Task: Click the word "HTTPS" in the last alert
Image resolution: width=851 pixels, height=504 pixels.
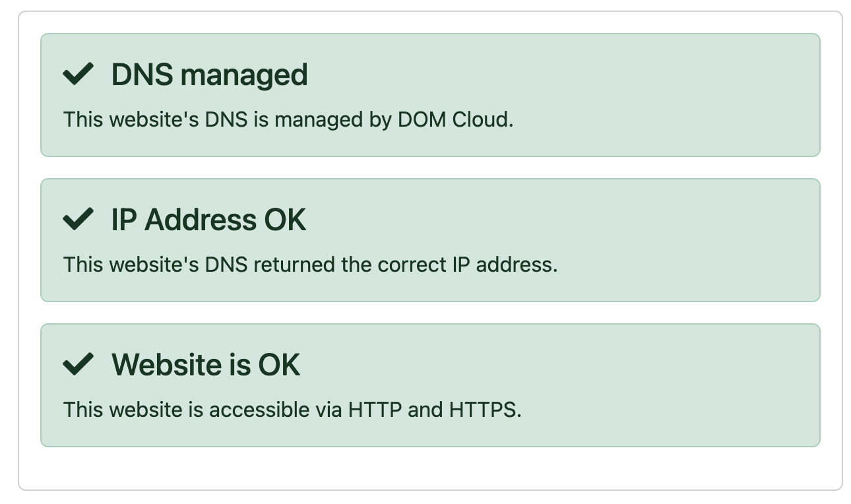Action: (x=484, y=410)
